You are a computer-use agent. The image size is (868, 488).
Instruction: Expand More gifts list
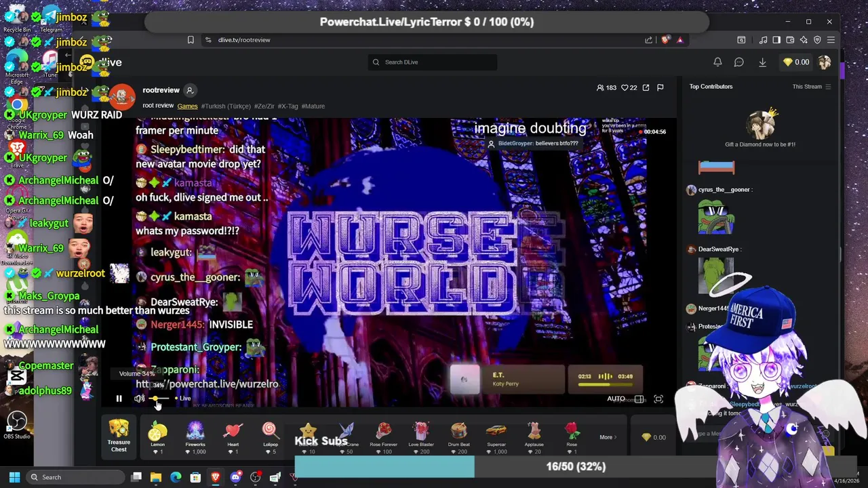tap(608, 437)
